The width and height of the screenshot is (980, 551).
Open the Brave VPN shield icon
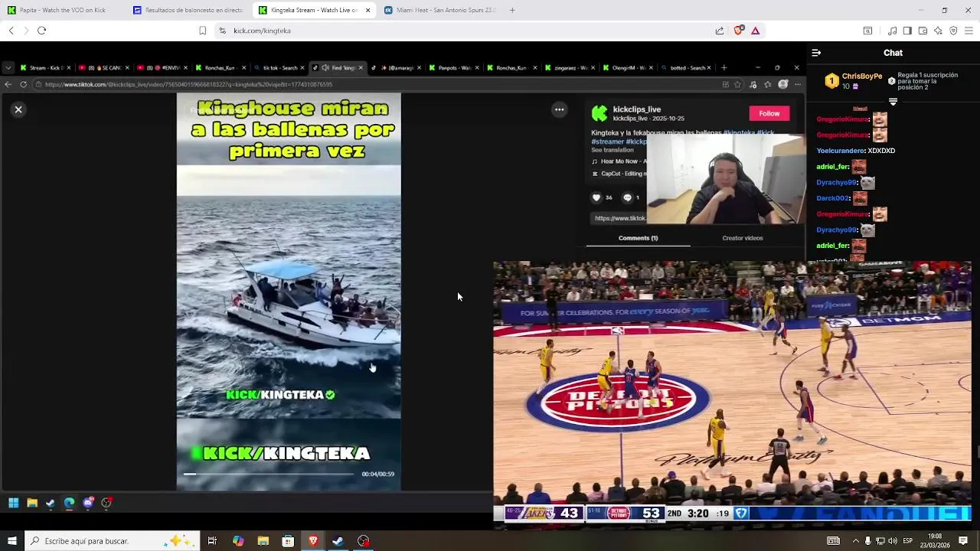tap(953, 31)
